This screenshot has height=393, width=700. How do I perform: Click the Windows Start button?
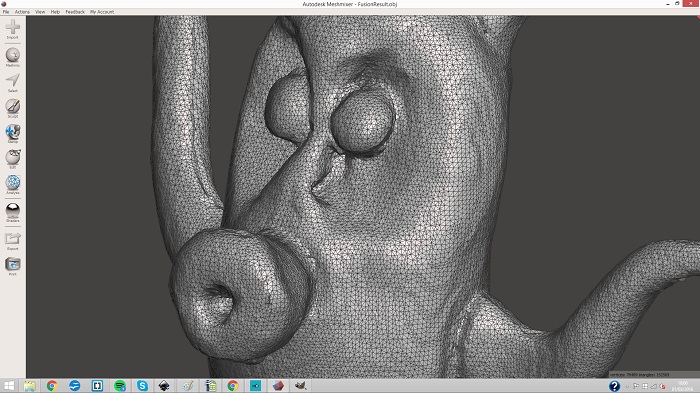pos(8,386)
